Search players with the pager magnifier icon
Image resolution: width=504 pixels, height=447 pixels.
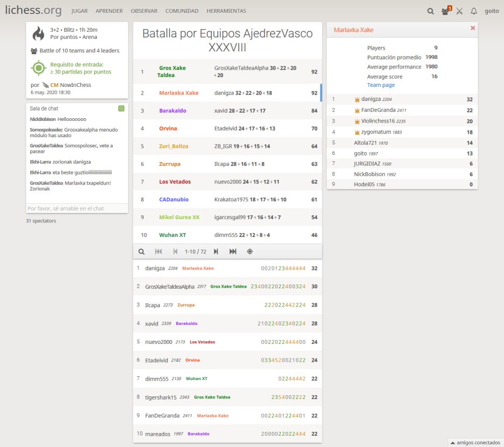coord(142,252)
